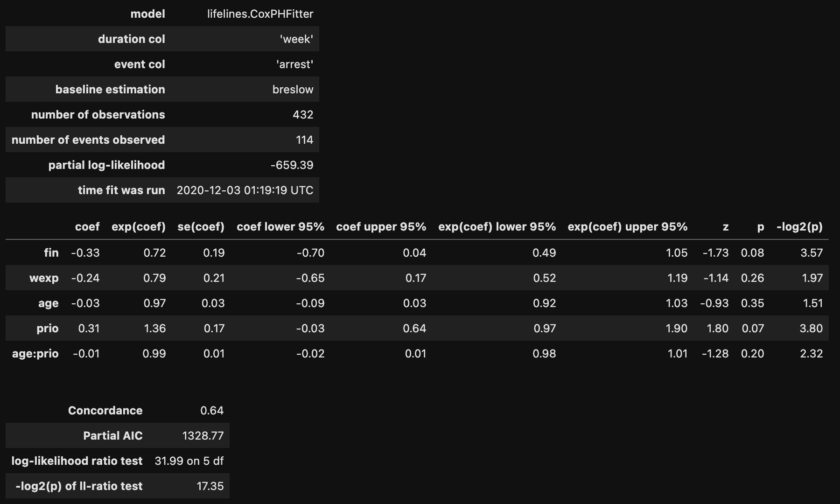This screenshot has width=840, height=504.
Task: Select the 'fin' row label
Action: click(51, 252)
